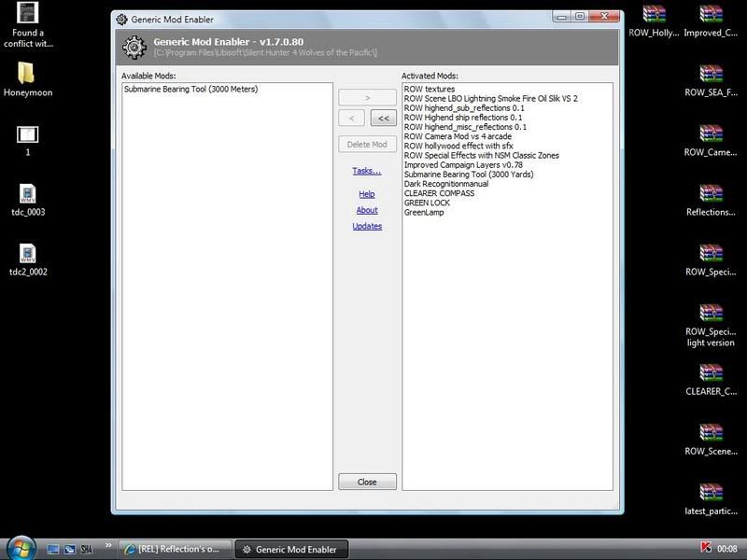Click Show Desktop quick launch icon
The height and width of the screenshot is (560, 747).
tap(53, 550)
